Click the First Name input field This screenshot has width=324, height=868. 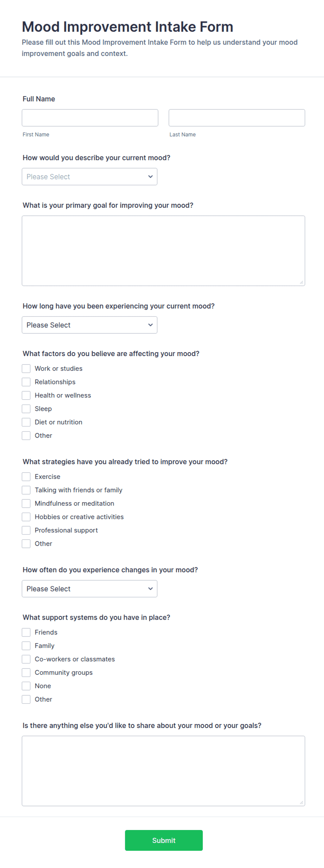point(90,118)
